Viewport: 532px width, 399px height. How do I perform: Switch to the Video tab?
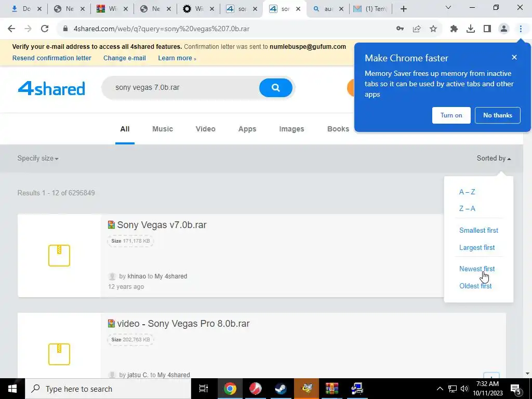206,129
